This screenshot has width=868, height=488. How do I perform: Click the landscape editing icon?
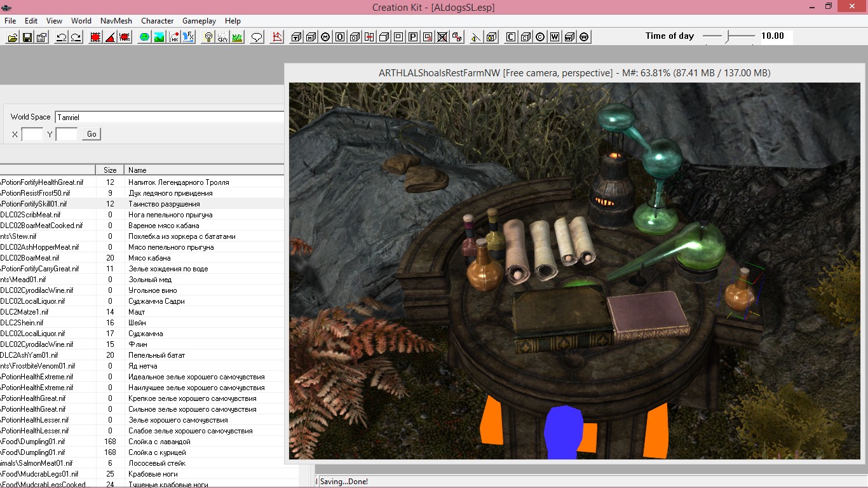click(159, 37)
